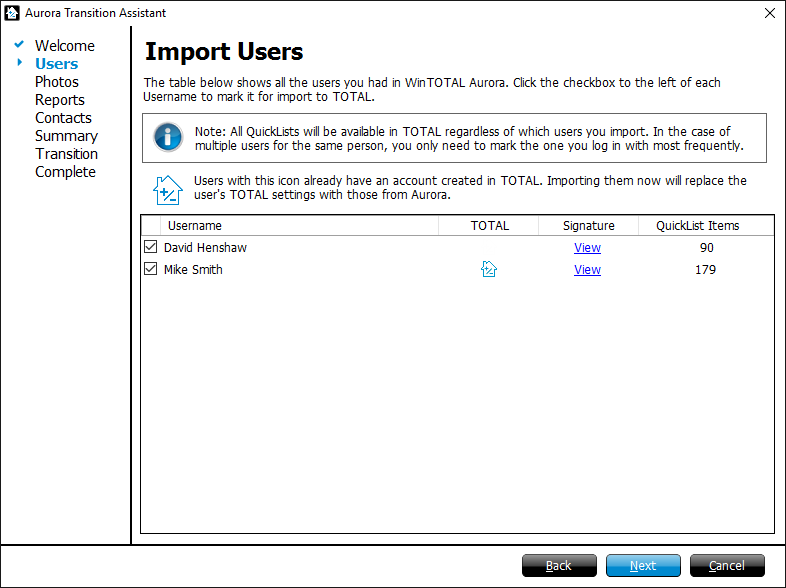
Task: Sort by the Username column header
Action: [299, 226]
